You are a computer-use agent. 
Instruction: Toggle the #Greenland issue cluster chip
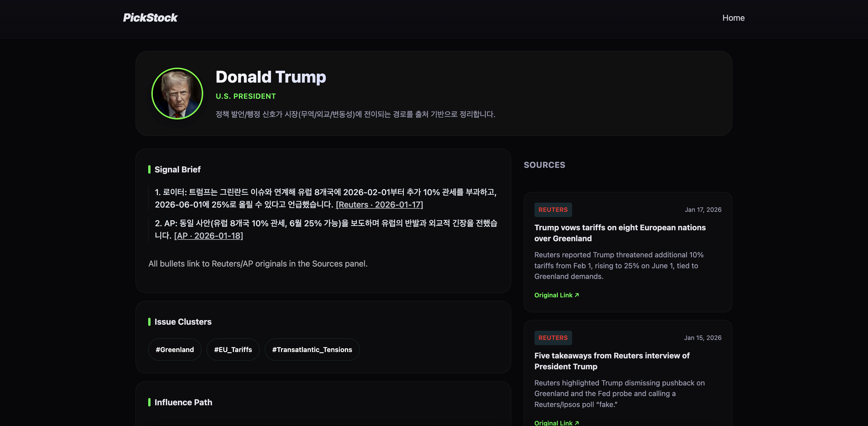[x=174, y=349]
